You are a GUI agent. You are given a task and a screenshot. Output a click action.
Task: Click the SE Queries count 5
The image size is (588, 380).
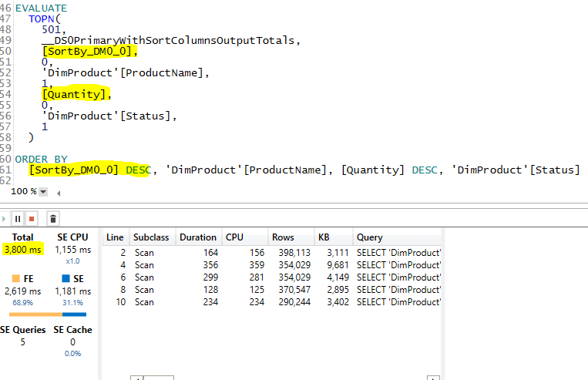coord(23,342)
